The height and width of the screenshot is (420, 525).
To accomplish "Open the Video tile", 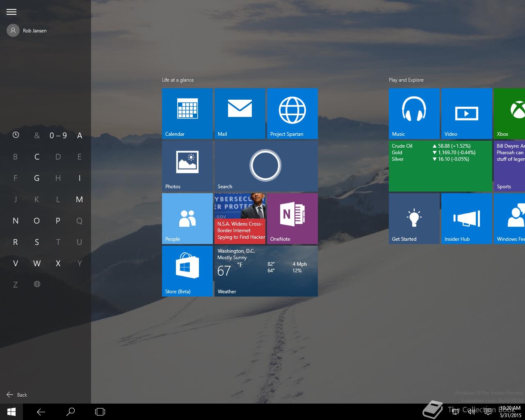I will coord(467,114).
